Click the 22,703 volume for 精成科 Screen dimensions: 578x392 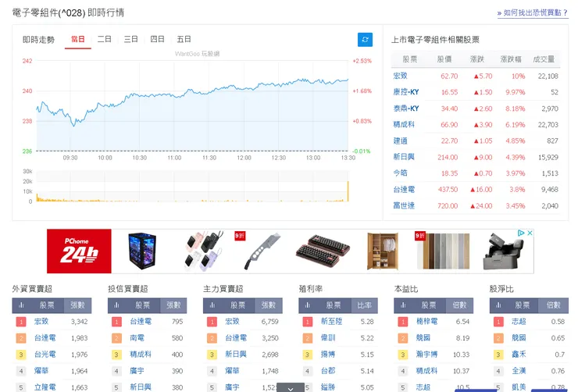pos(548,125)
